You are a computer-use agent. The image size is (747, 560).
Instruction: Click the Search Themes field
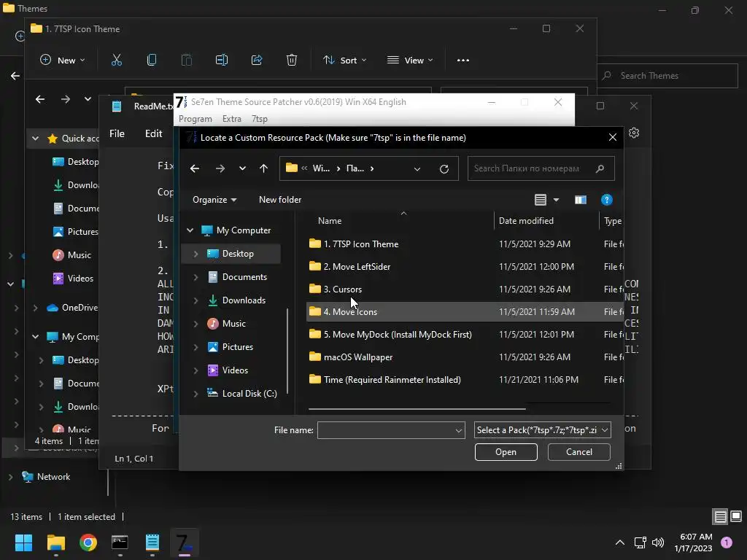[x=667, y=76]
